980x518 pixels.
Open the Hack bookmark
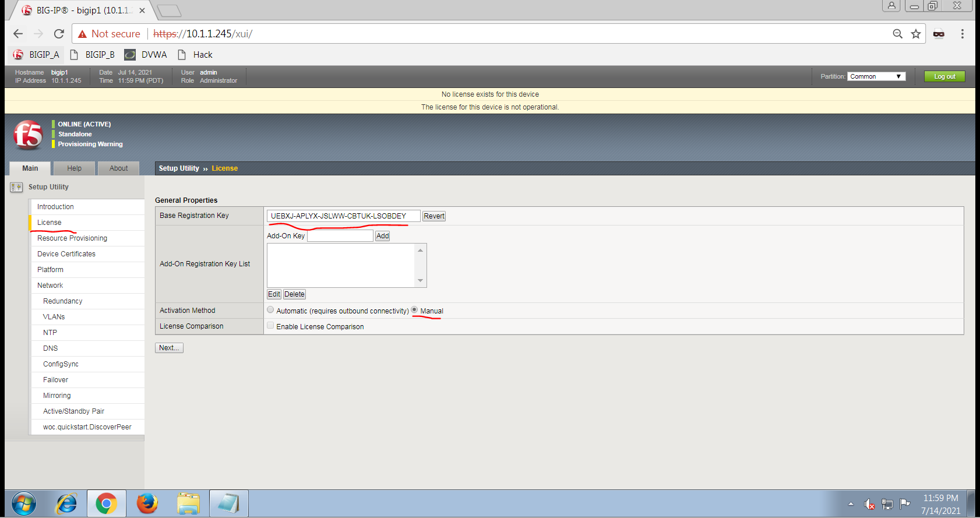click(195, 55)
